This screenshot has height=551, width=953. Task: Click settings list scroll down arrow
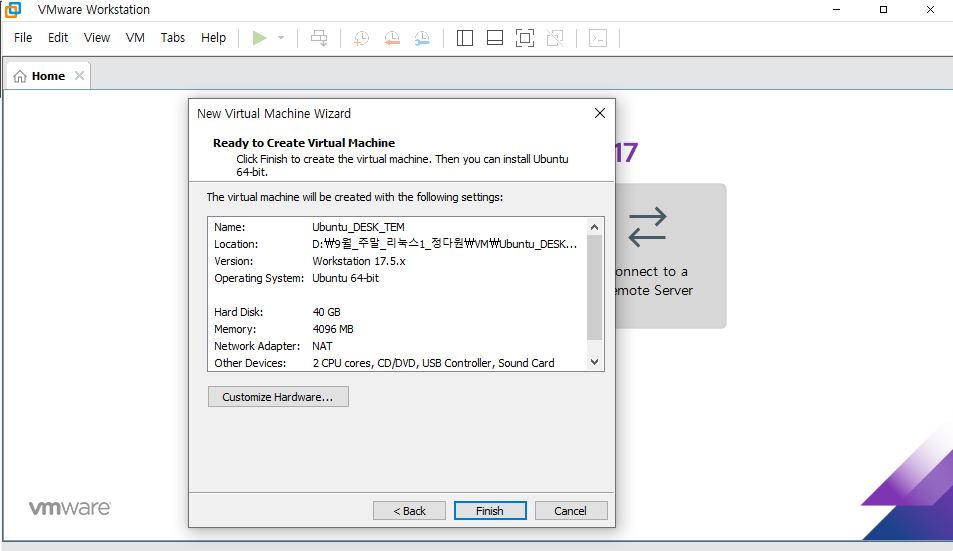(594, 362)
